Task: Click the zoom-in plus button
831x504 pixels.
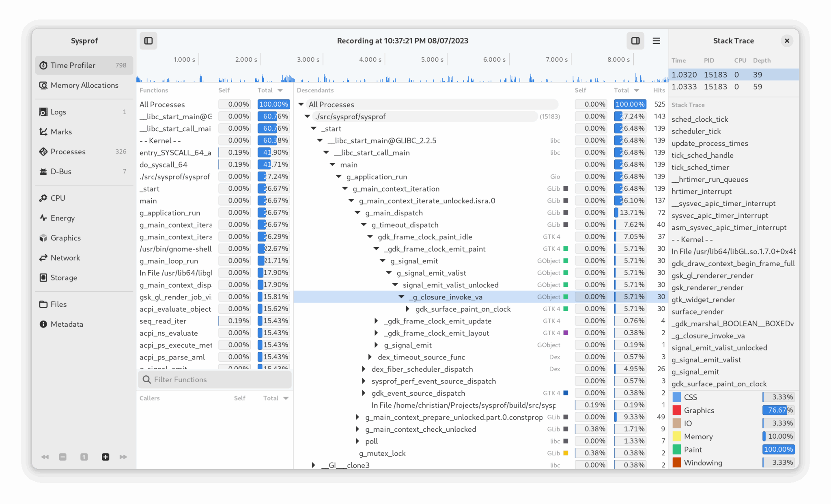Action: [105, 457]
